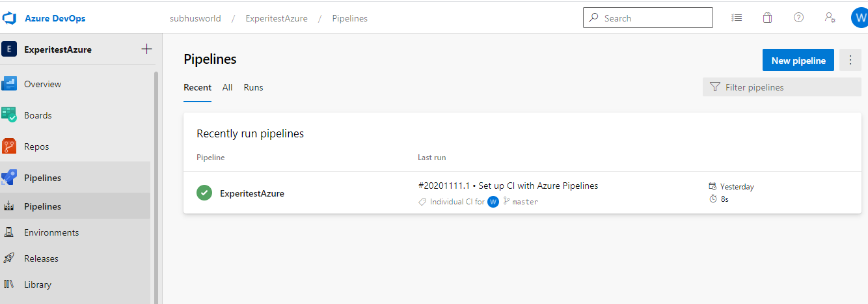
Task: Switch to the All tab
Action: (x=227, y=87)
